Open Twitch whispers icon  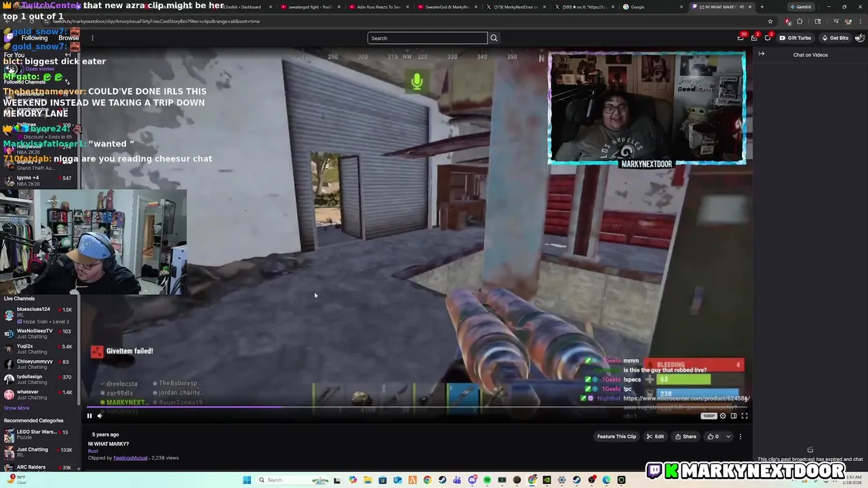(x=768, y=38)
